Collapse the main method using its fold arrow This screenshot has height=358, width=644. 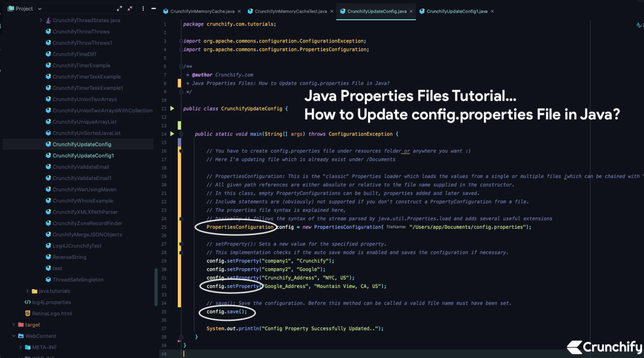[180, 134]
